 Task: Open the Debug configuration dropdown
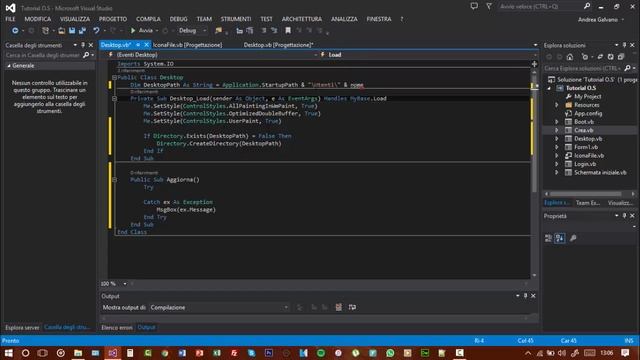(x=204, y=31)
